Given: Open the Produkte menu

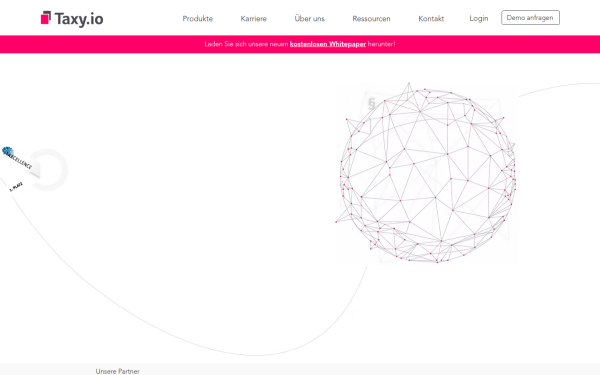Looking at the screenshot, I should 197,18.
